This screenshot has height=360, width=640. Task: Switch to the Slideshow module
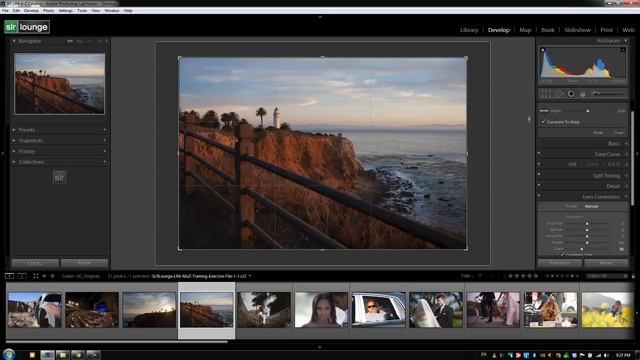click(x=577, y=30)
